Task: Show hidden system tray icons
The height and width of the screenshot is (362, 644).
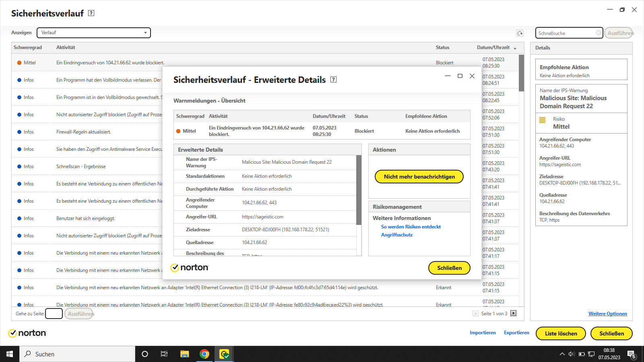Action: tap(562, 354)
